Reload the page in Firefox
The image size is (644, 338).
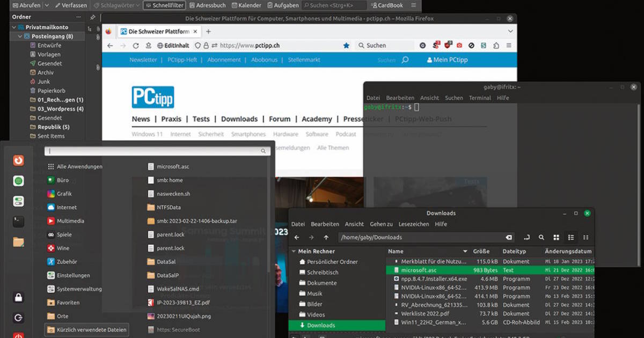[x=136, y=46]
